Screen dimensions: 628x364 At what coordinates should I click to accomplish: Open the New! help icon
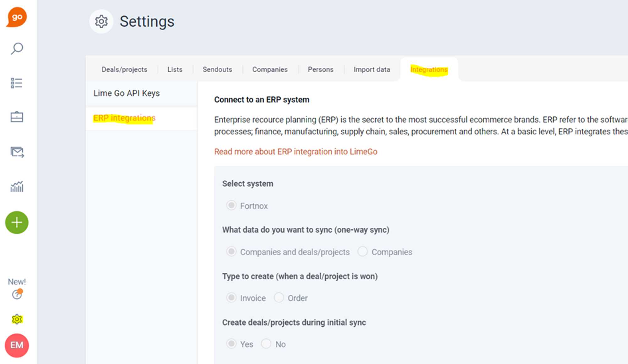pos(17,294)
